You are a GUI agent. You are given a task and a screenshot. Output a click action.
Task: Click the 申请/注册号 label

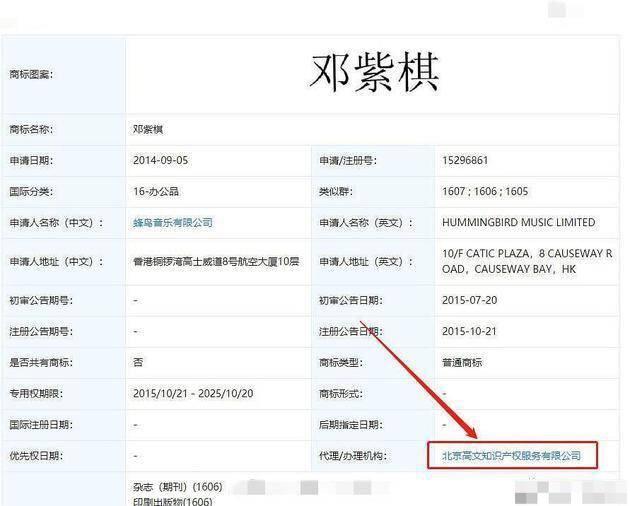(348, 160)
